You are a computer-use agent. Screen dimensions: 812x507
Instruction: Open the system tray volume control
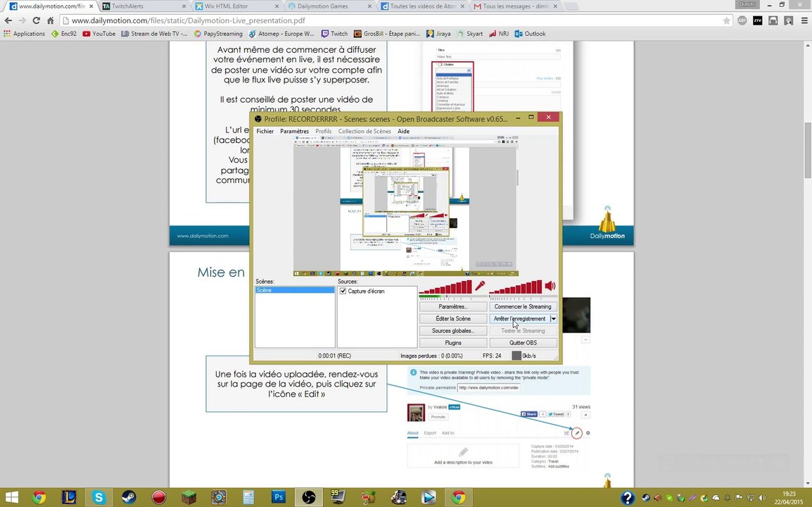762,498
